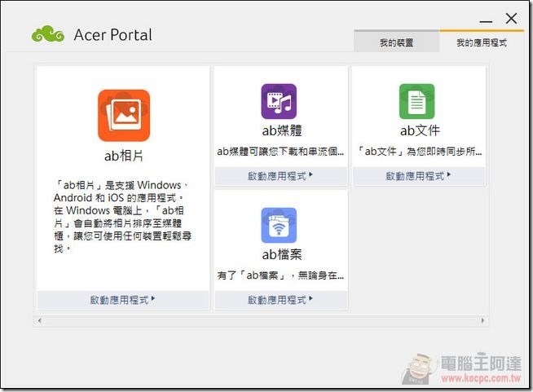The image size is (533, 392).
Task: Launch ab文件 via its 啟動應用程式 button
Action: pos(419,176)
